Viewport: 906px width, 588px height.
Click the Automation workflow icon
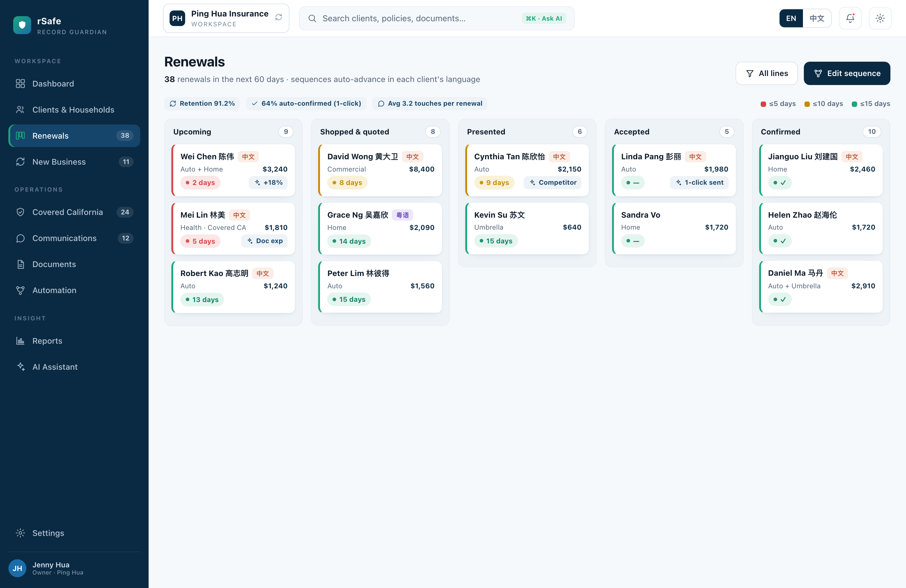pos(21,290)
